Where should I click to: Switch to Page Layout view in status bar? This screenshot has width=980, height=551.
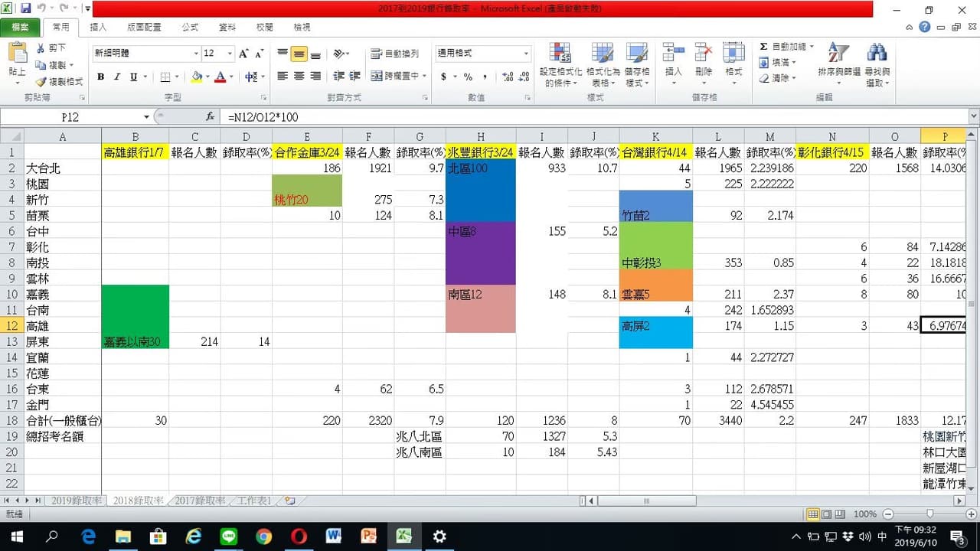click(x=828, y=514)
